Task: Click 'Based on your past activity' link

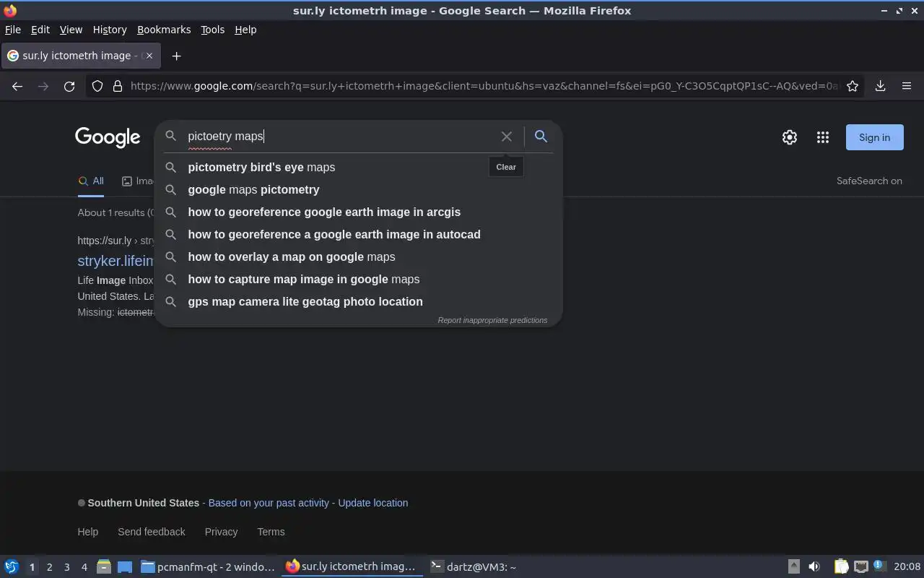Action: pyautogui.click(x=269, y=503)
